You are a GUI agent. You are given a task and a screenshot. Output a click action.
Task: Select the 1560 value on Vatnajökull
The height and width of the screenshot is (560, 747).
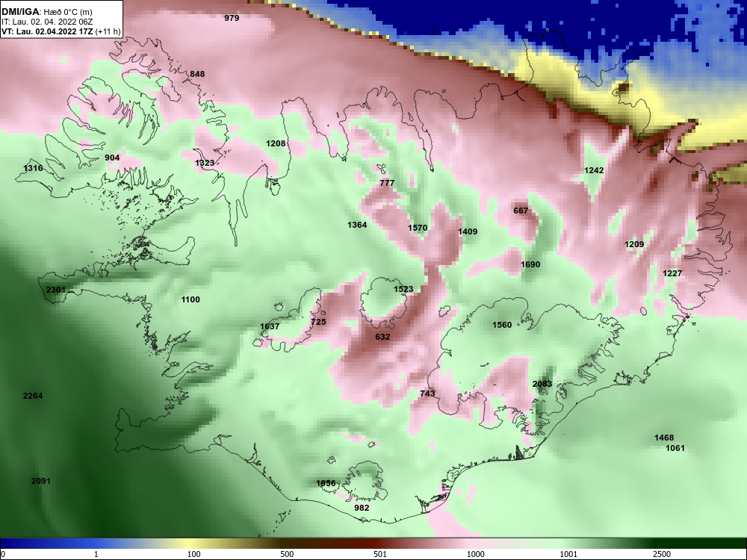(x=502, y=325)
